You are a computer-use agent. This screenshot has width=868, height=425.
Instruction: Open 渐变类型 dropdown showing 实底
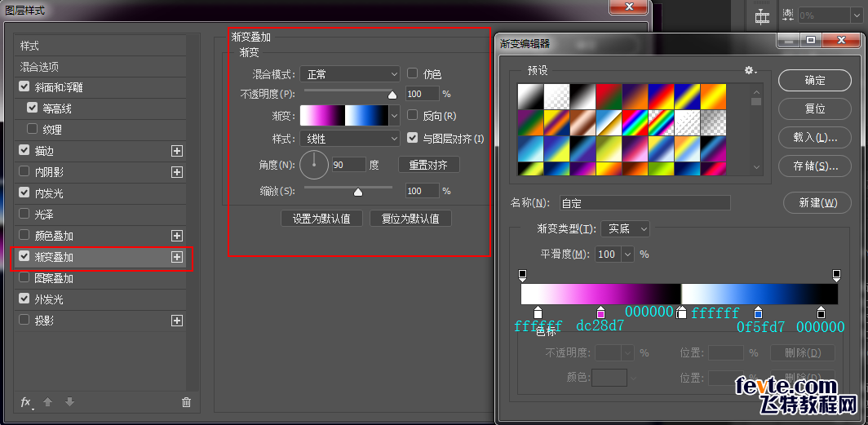[625, 228]
